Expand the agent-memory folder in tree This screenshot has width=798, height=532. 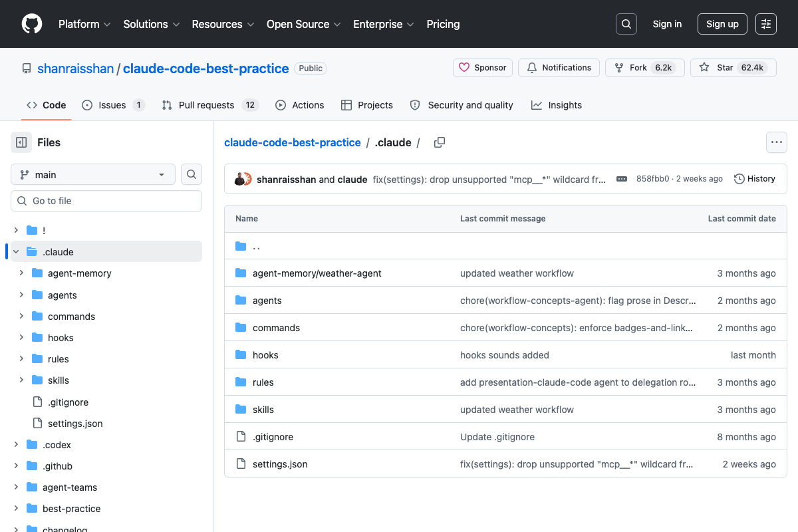21,273
